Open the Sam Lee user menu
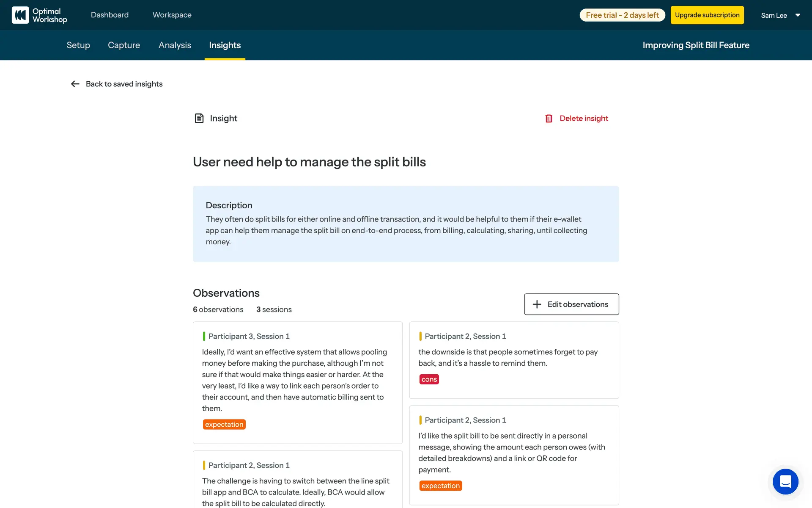 point(774,15)
